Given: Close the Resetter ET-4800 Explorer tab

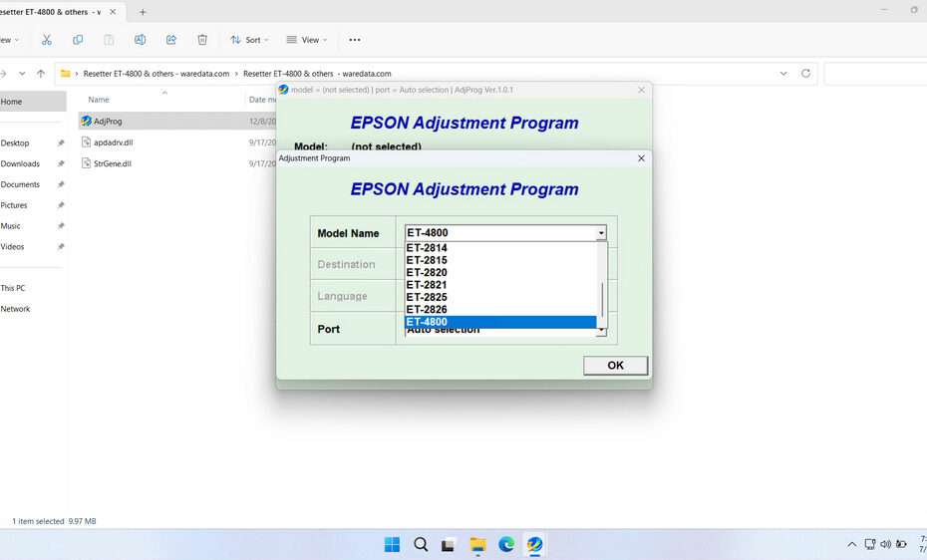Looking at the screenshot, I should [113, 12].
